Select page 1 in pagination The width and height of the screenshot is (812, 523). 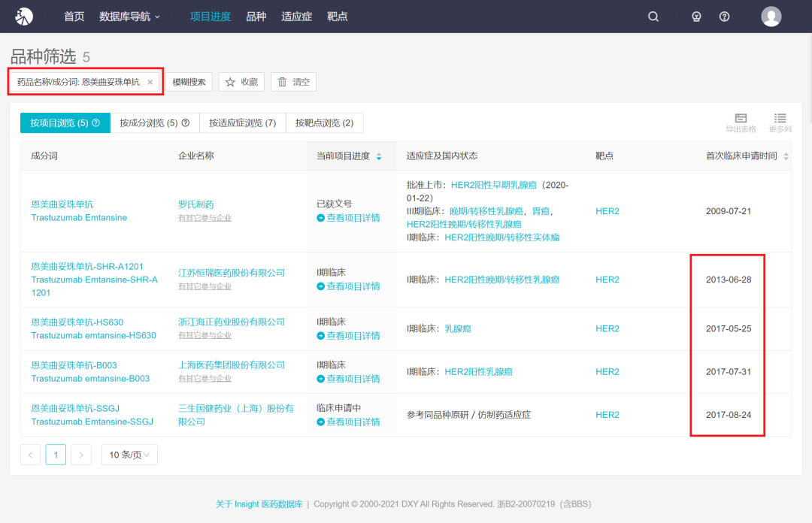coord(56,455)
